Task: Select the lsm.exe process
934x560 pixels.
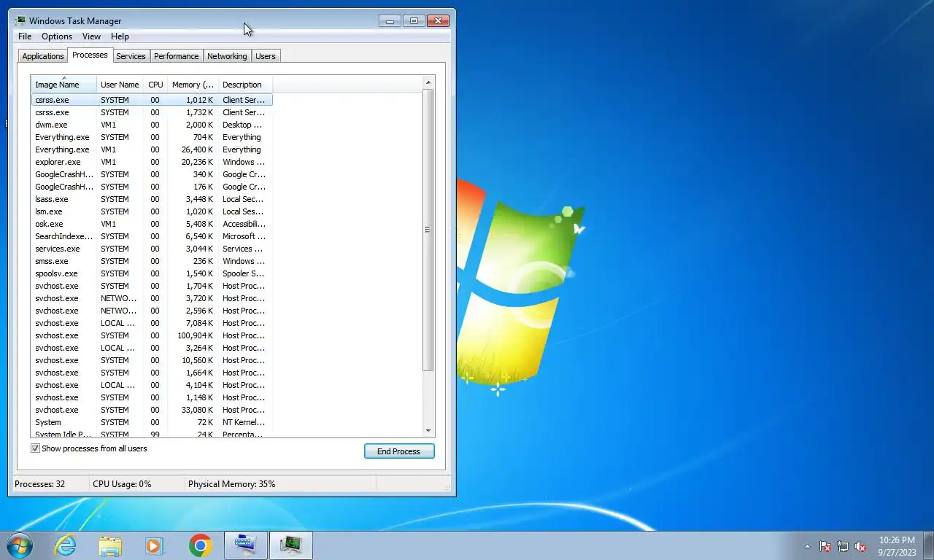Action: (152, 211)
